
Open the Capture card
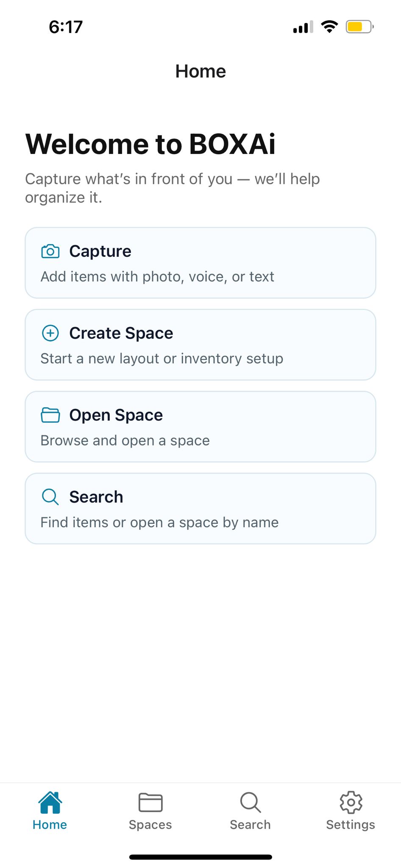tap(200, 262)
